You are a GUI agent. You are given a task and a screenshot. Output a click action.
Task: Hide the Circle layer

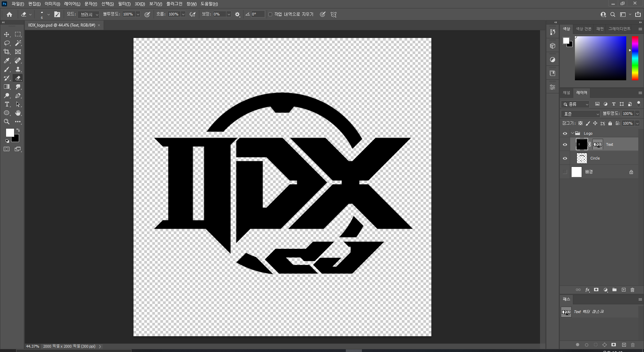tap(565, 158)
